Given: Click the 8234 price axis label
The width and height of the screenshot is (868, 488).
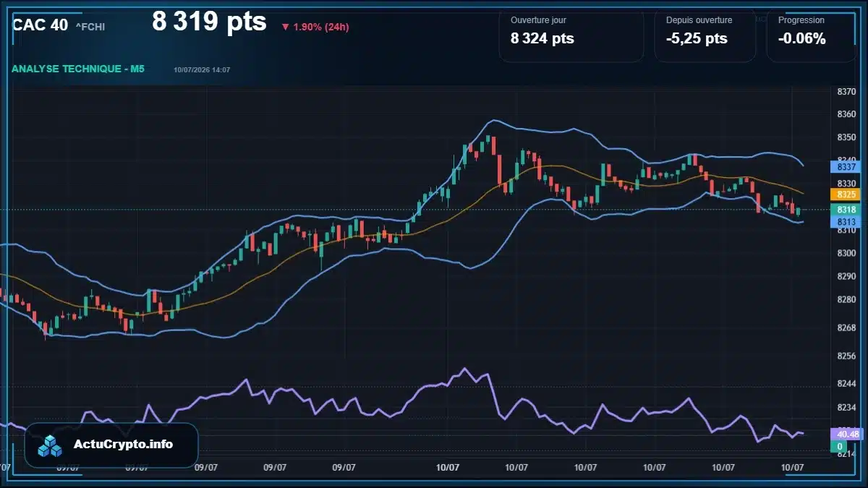Looking at the screenshot, I should (846, 407).
